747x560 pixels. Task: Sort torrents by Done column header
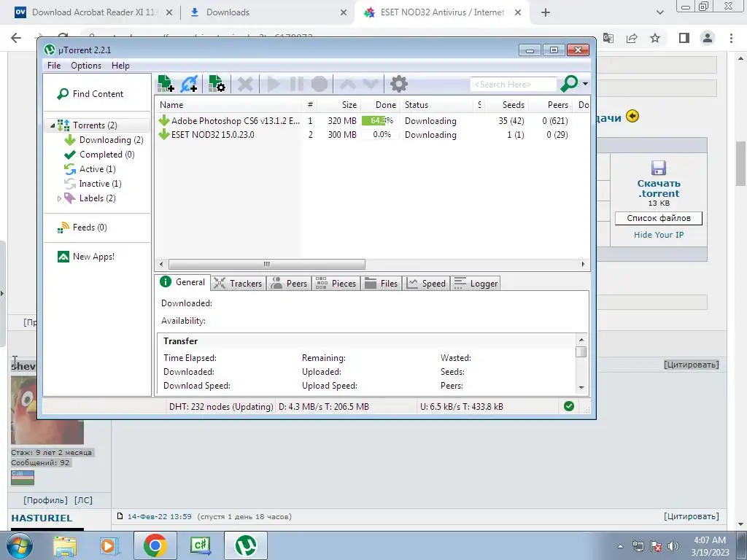[380, 105]
